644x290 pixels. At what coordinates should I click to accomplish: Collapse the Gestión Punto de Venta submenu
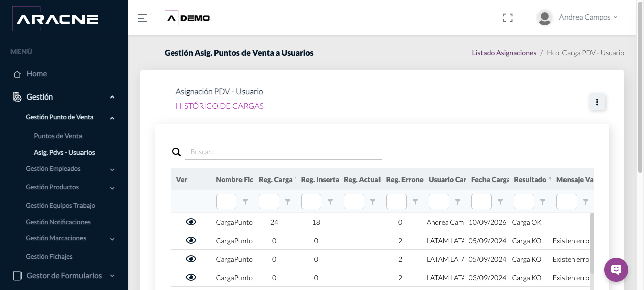[112, 118]
